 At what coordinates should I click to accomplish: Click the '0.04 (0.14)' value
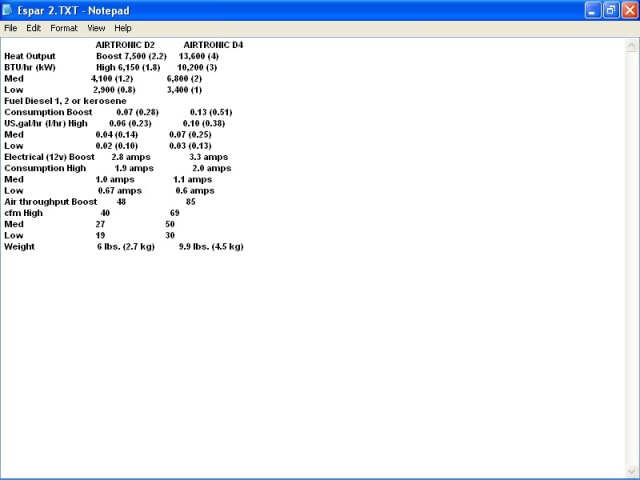116,135
